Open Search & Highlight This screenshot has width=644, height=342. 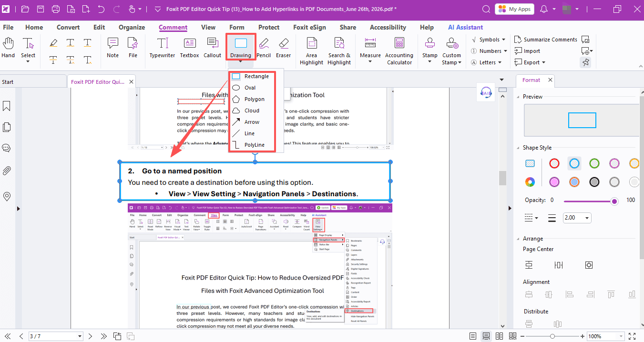[x=339, y=51]
